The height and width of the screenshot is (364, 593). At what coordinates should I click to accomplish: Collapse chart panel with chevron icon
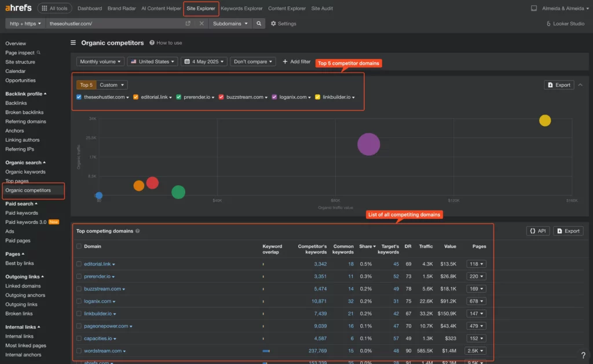coord(581,85)
